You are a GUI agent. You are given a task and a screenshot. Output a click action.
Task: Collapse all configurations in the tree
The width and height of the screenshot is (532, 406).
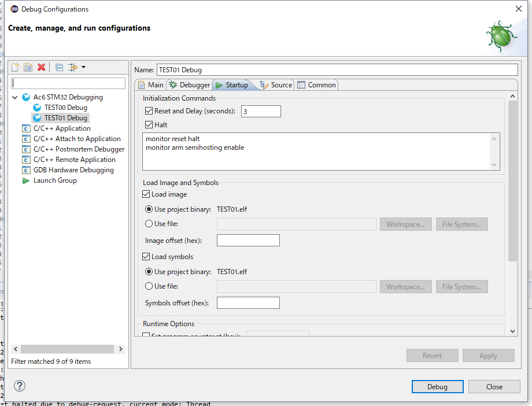point(58,67)
